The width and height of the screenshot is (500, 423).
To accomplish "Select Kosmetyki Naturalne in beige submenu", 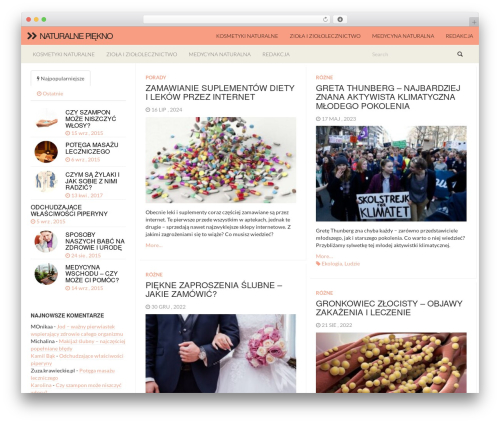I will 64,54.
